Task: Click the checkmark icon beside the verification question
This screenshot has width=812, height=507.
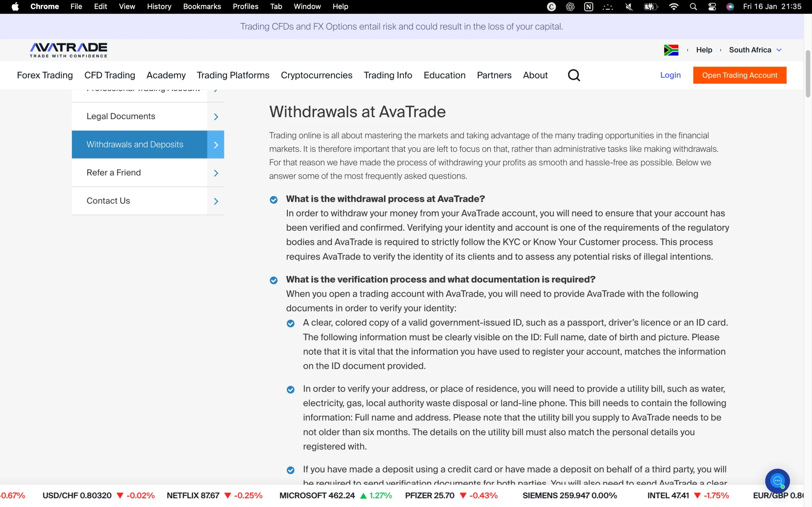Action: [273, 280]
